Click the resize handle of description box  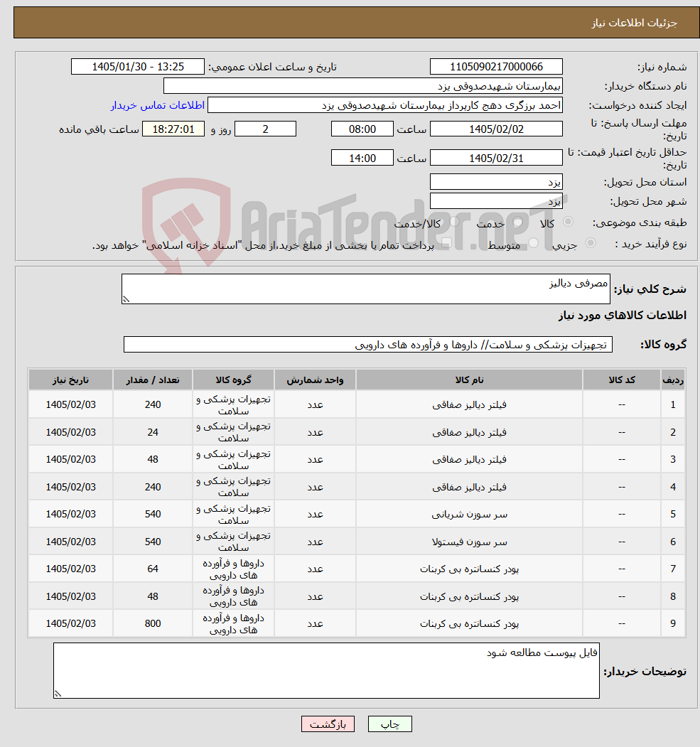coord(126,299)
